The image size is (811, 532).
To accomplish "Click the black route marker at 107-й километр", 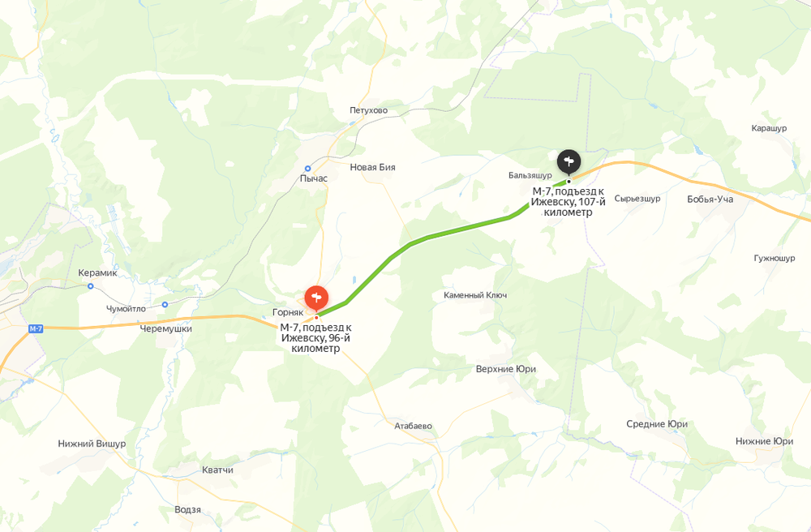I will click(569, 162).
